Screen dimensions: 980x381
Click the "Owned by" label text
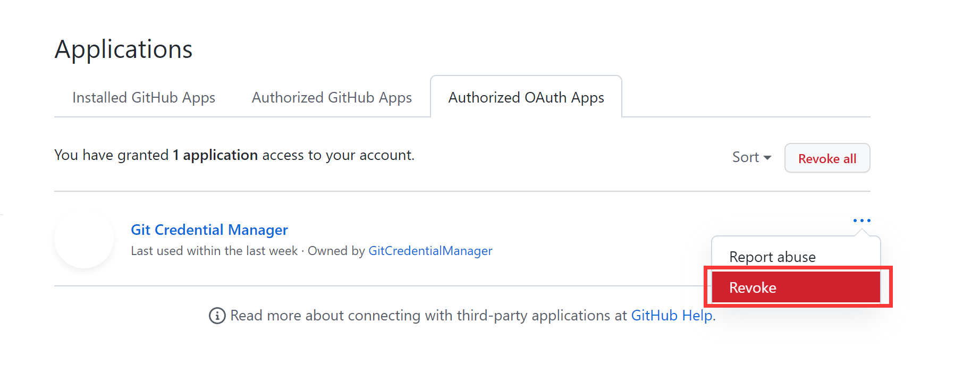pyautogui.click(x=336, y=251)
